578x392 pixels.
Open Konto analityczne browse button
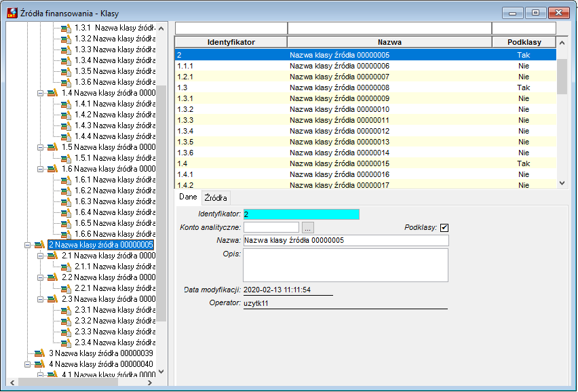coord(308,228)
